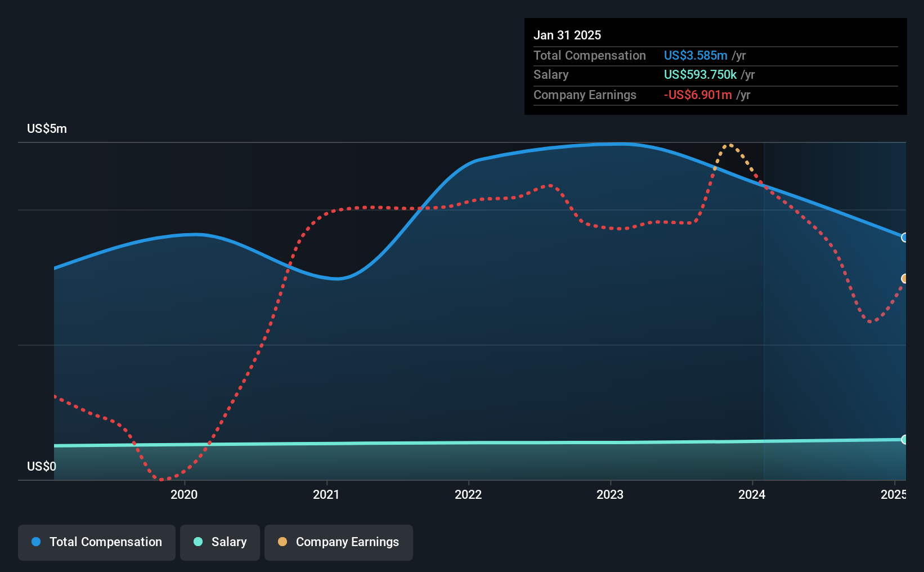Click the US$593.750k salary value

tap(700, 75)
